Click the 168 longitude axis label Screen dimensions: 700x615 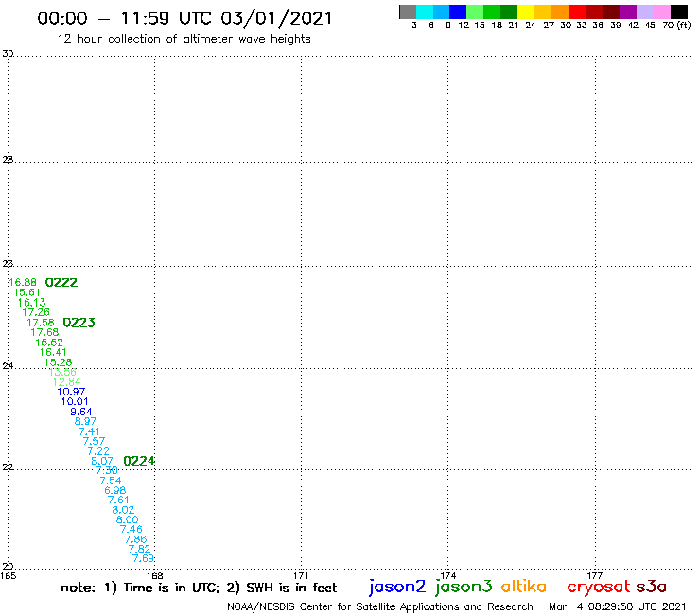coord(155,576)
